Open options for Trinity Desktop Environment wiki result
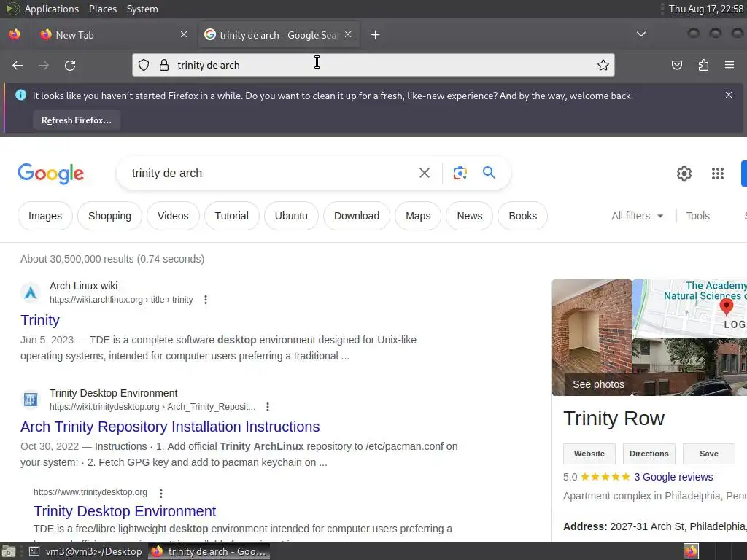This screenshot has height=560, width=747. [268, 407]
